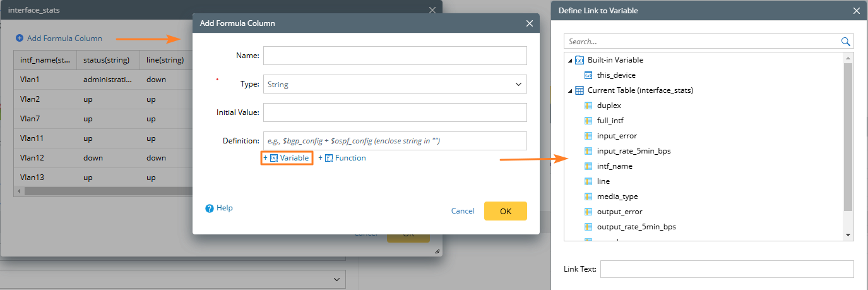Click the + Variable link
The image size is (868, 290).
coord(288,158)
